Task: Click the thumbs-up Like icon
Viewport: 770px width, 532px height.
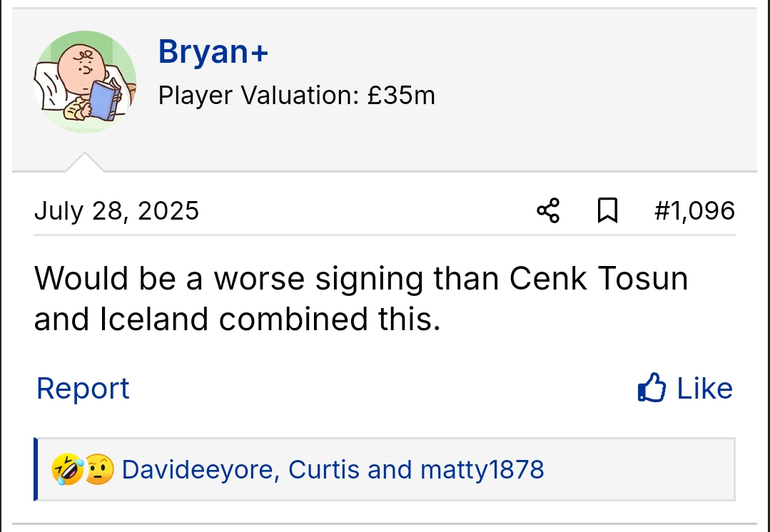Action: point(651,389)
